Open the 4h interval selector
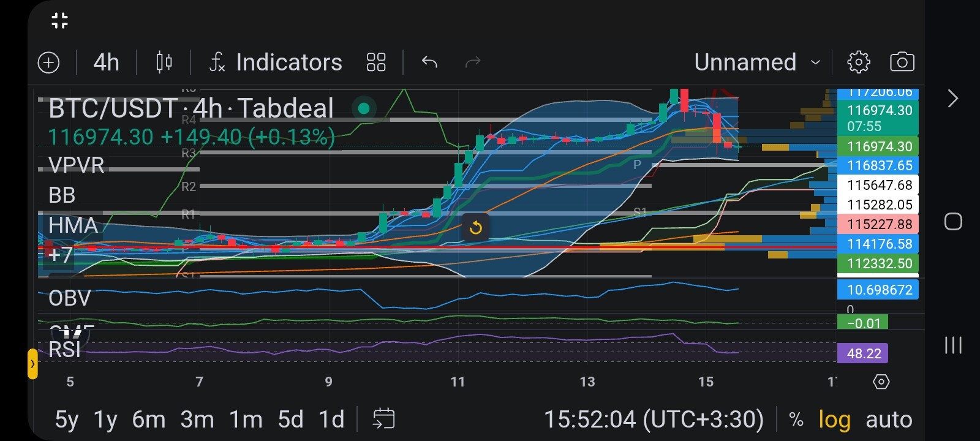The height and width of the screenshot is (441, 980). coord(106,62)
